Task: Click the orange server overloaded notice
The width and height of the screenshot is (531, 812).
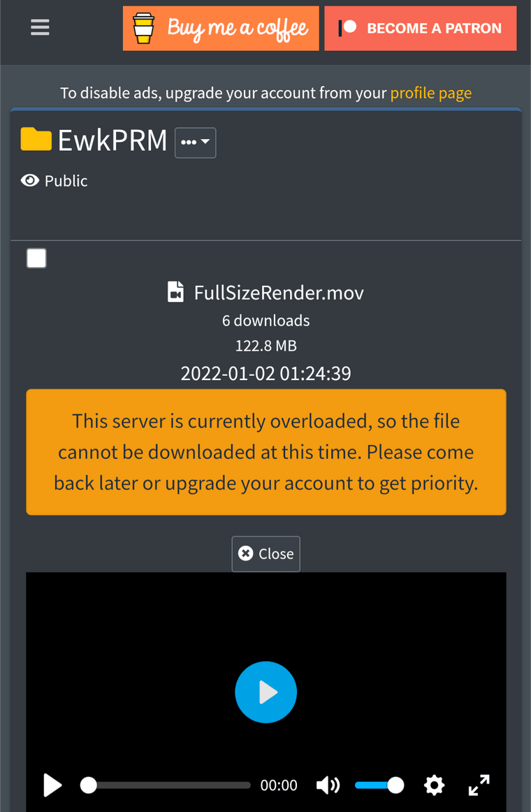Action: click(266, 452)
